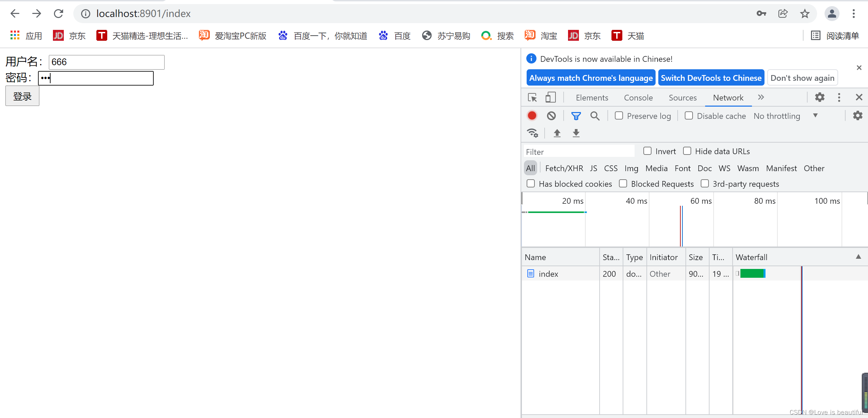Open network conditions wifi icon

coord(532,133)
